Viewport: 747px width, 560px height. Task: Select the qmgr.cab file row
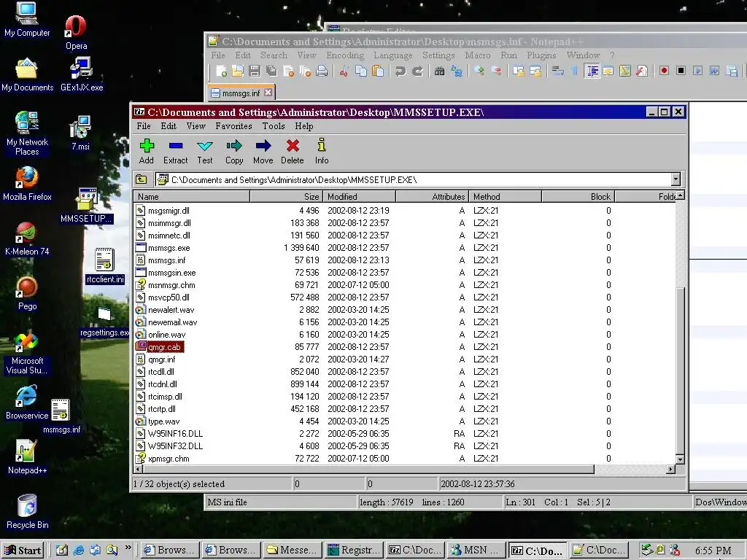coord(405,346)
